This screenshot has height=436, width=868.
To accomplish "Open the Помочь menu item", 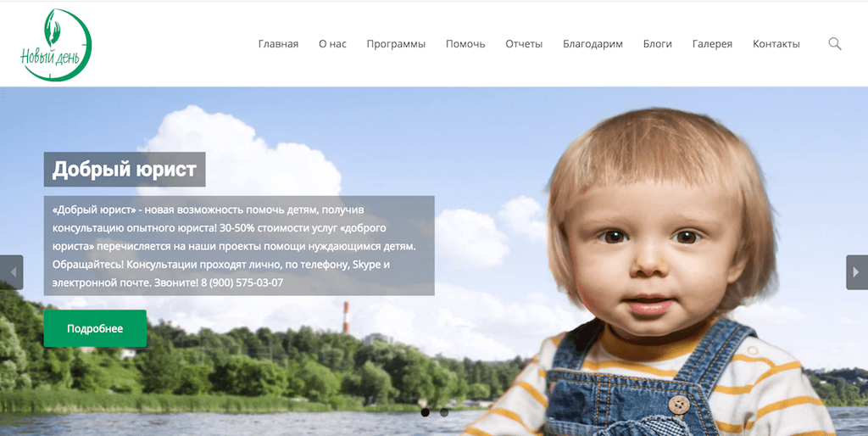I will point(465,44).
